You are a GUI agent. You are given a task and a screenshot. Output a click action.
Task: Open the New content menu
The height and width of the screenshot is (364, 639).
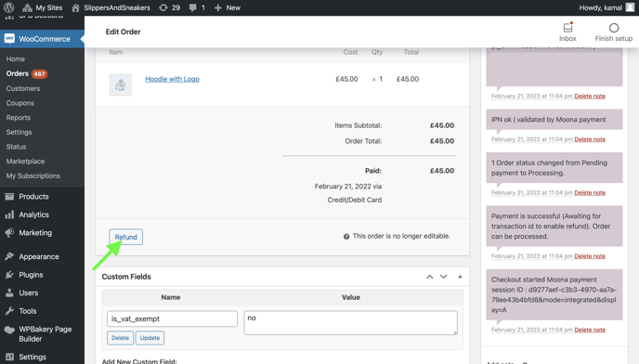tap(227, 7)
